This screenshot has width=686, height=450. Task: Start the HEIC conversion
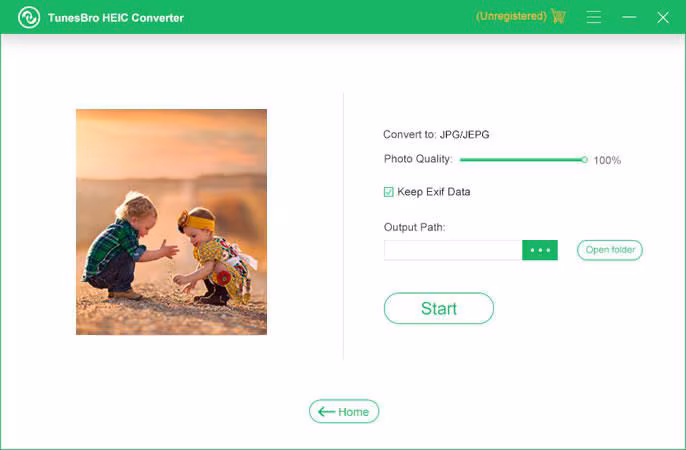pyautogui.click(x=439, y=308)
